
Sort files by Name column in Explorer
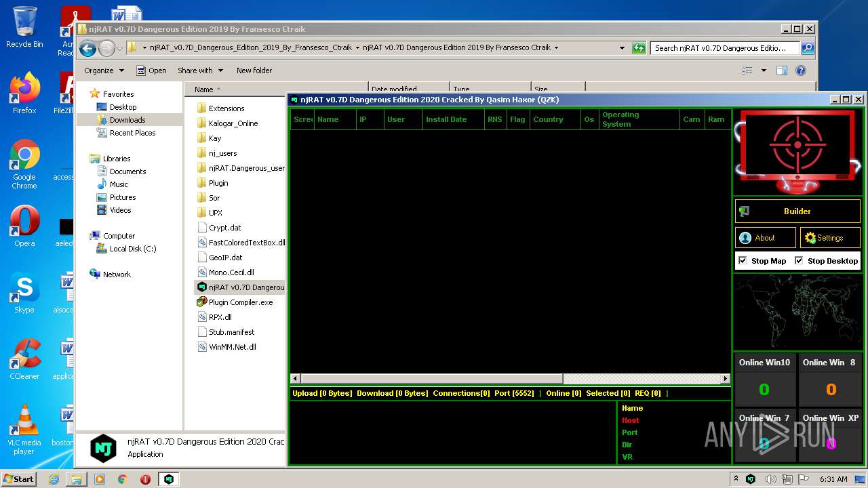277,89
